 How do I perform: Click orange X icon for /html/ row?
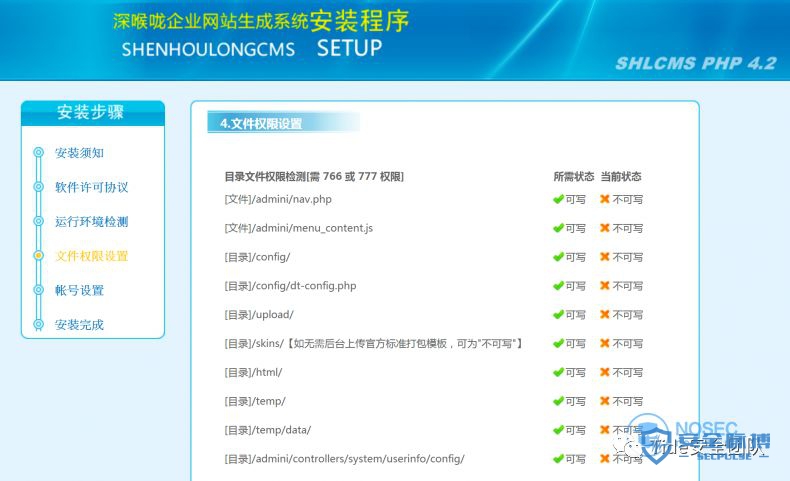coord(605,372)
